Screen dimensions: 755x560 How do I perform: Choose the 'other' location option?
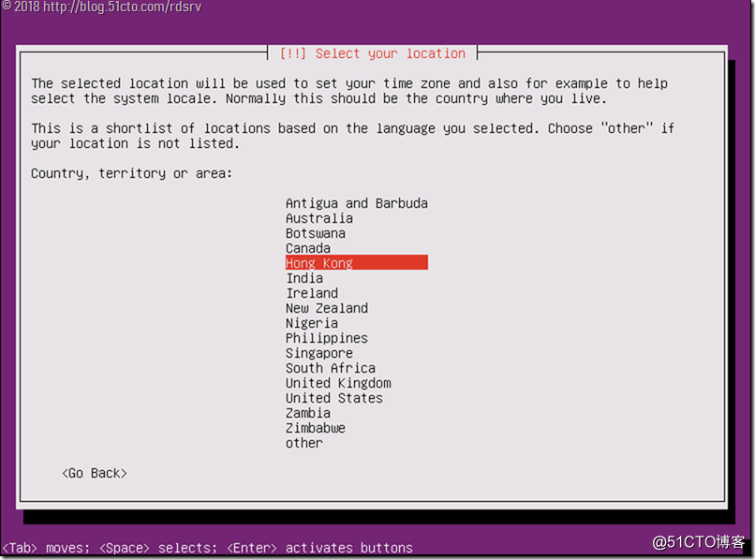click(x=303, y=443)
